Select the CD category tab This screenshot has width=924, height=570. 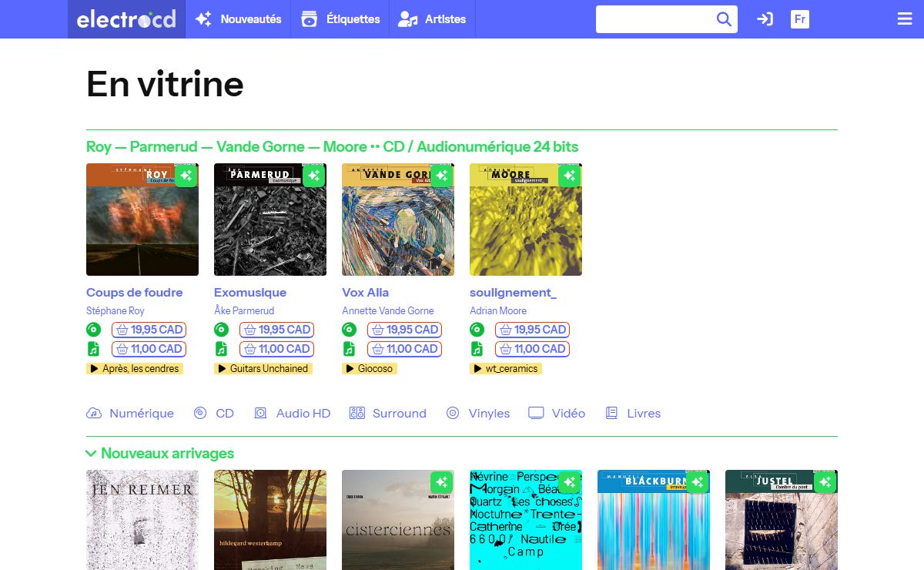point(214,414)
